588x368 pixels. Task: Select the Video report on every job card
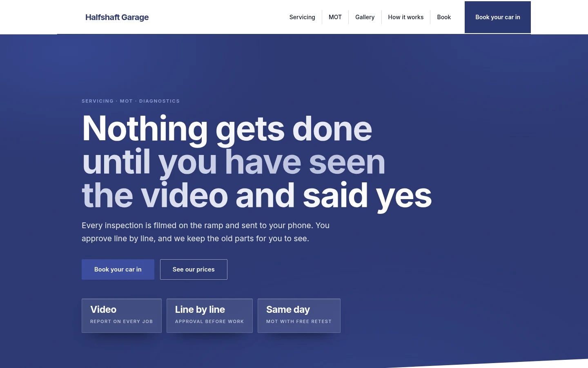click(x=122, y=316)
